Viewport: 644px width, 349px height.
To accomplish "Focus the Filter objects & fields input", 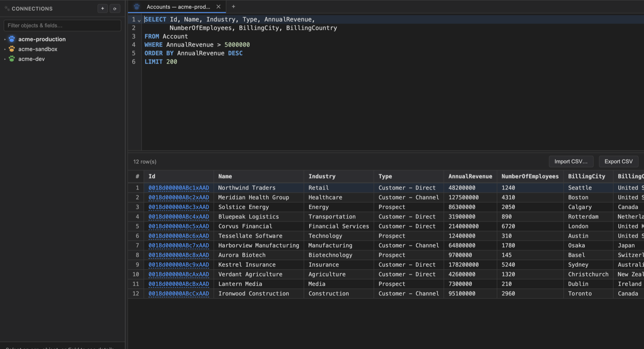I will [62, 25].
